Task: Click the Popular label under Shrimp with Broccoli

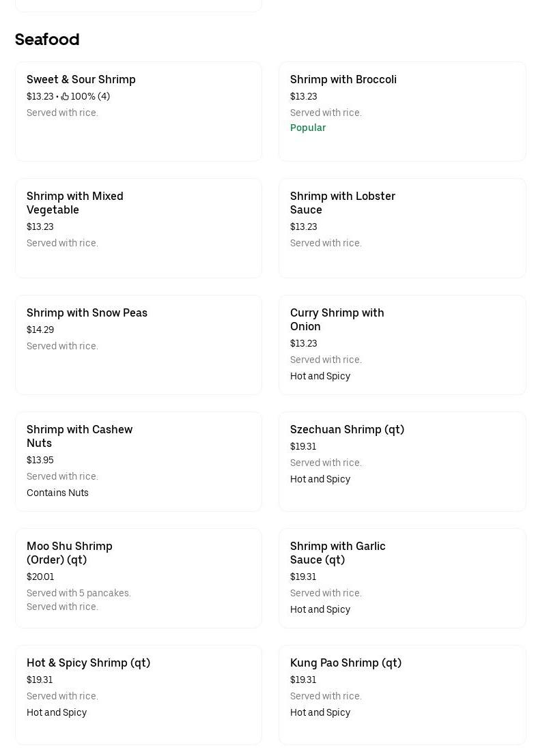Action: (x=308, y=128)
